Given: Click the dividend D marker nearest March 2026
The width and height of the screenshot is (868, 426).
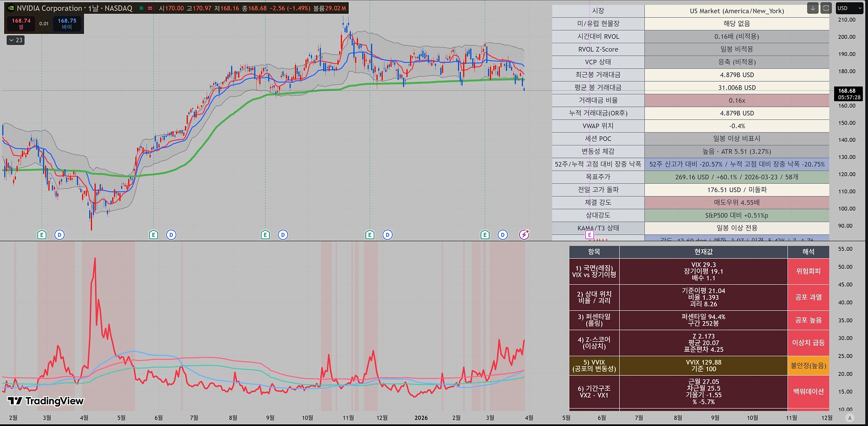Looking at the screenshot, I should (x=503, y=235).
